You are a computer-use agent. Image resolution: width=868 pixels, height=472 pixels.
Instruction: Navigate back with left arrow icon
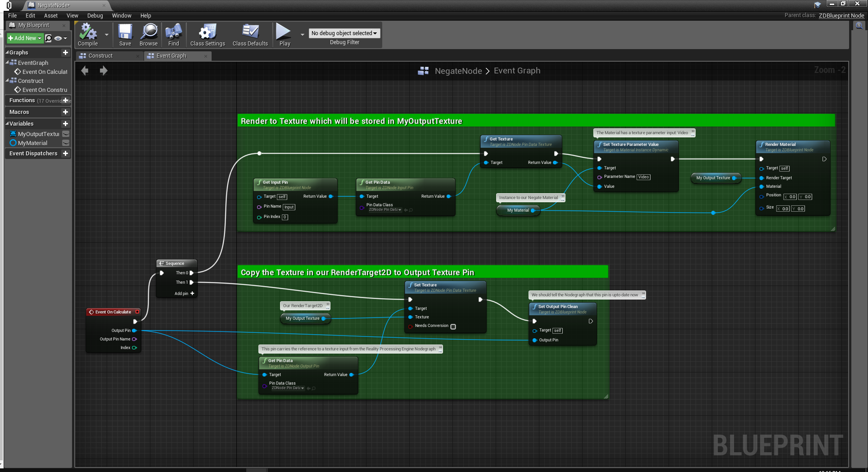pyautogui.click(x=85, y=71)
